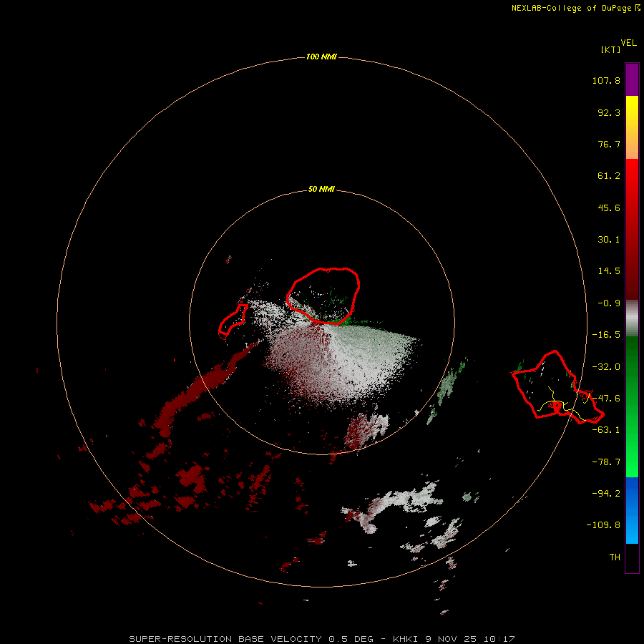Image resolution: width=644 pixels, height=644 pixels.
Task: Click the -94.2 legend value
Action: pyautogui.click(x=606, y=493)
